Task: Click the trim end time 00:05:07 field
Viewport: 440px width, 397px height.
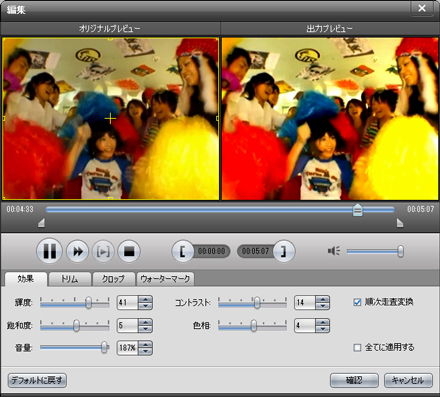Action: (x=255, y=251)
